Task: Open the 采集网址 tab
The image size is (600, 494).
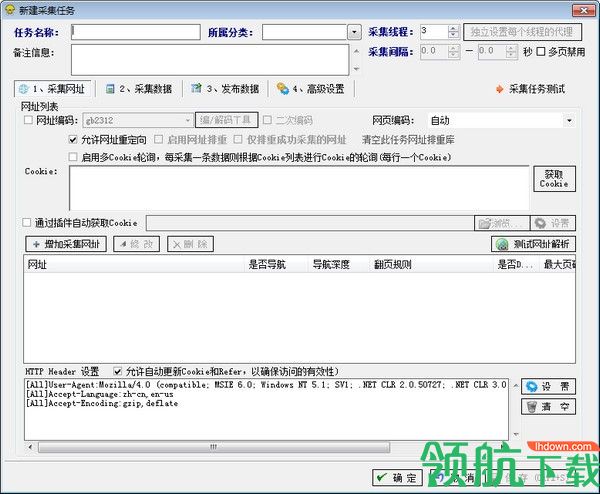Action: (53, 89)
